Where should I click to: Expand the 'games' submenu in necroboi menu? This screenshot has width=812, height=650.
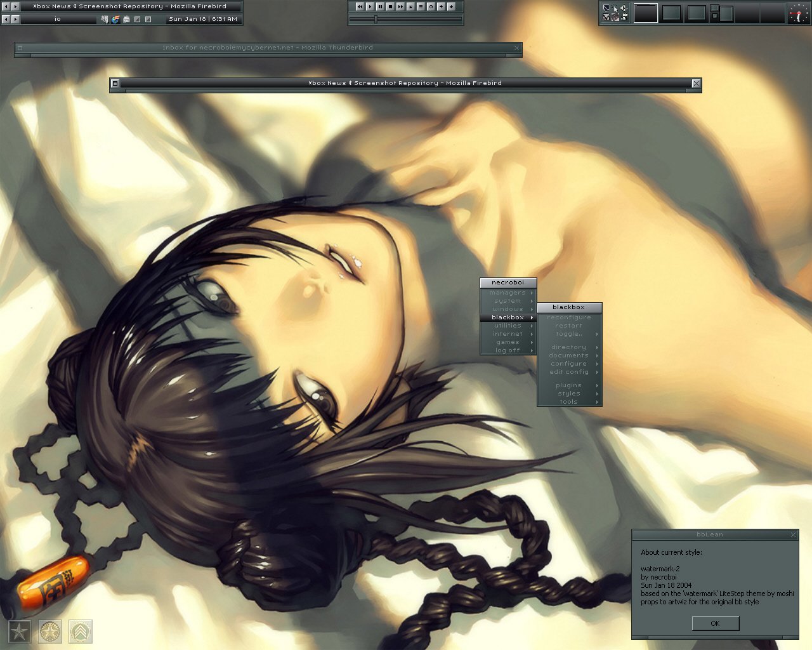508,342
